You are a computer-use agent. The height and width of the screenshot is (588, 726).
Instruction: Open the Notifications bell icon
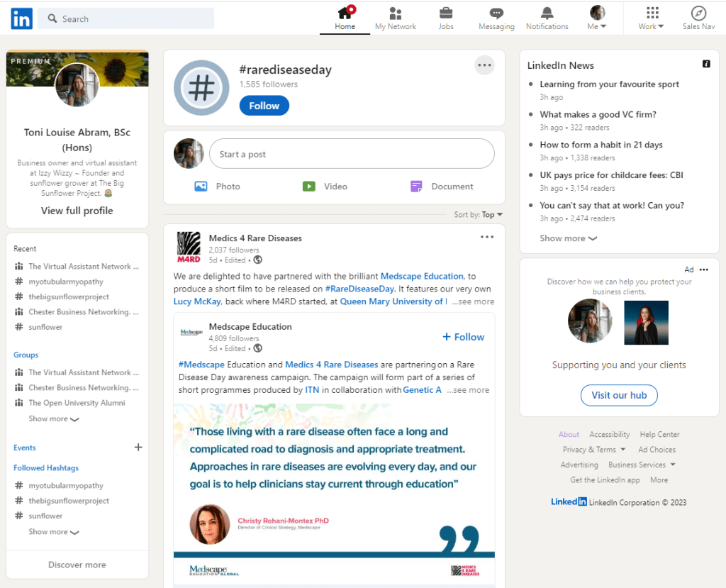(x=547, y=13)
